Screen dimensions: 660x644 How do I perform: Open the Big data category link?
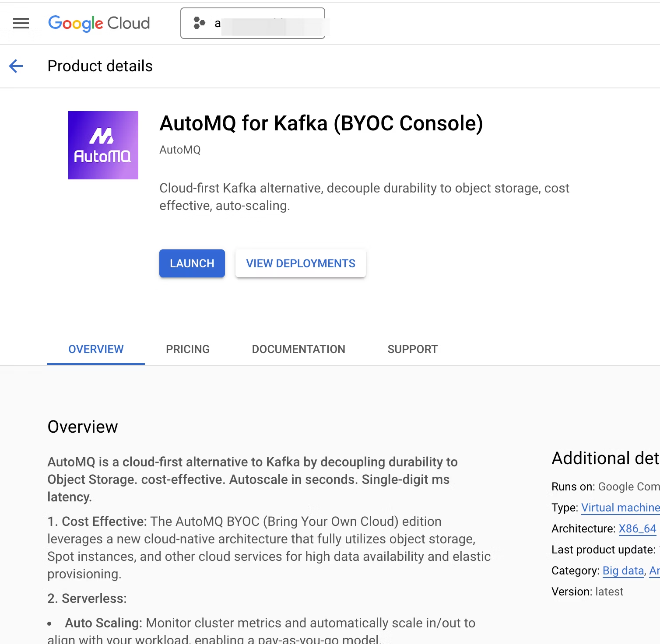click(x=623, y=570)
